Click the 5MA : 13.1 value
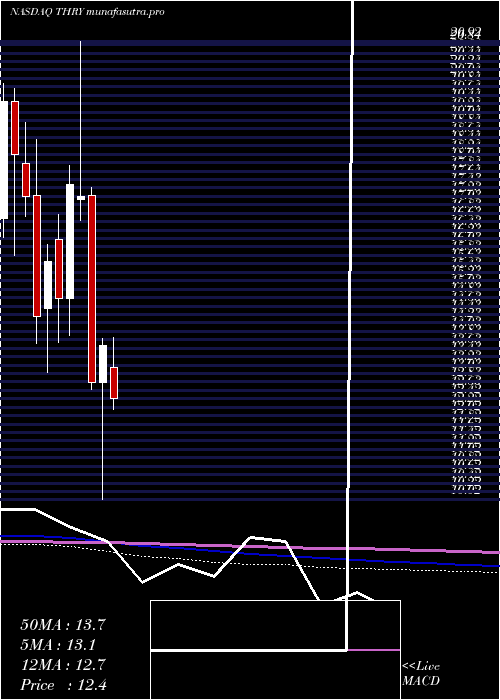The height and width of the screenshot is (700, 500). 58,645
